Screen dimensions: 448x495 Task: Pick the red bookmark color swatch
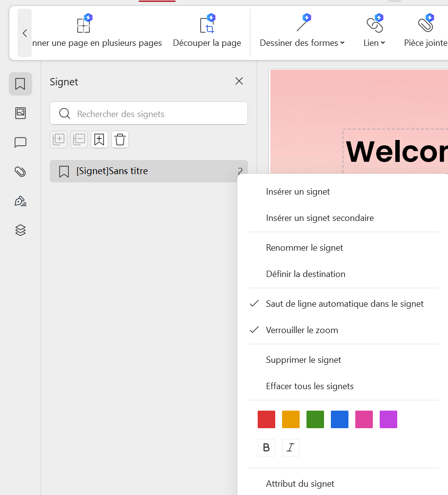pyautogui.click(x=266, y=419)
